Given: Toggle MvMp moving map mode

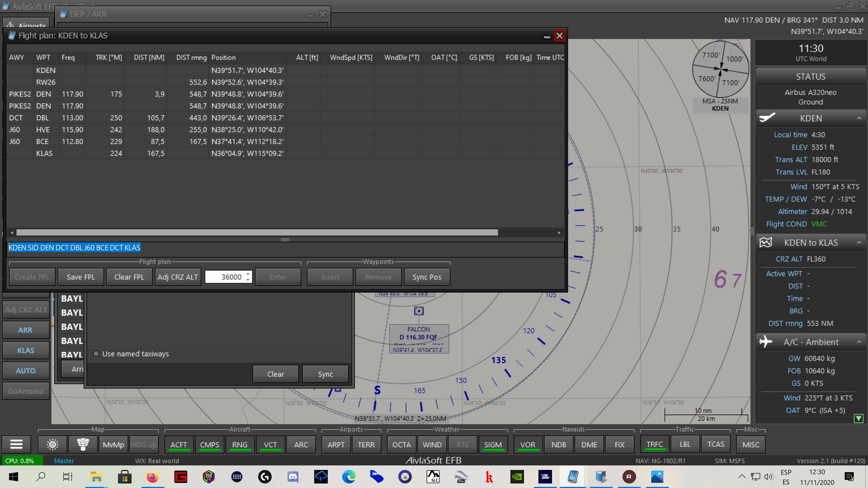Looking at the screenshot, I should tap(113, 445).
